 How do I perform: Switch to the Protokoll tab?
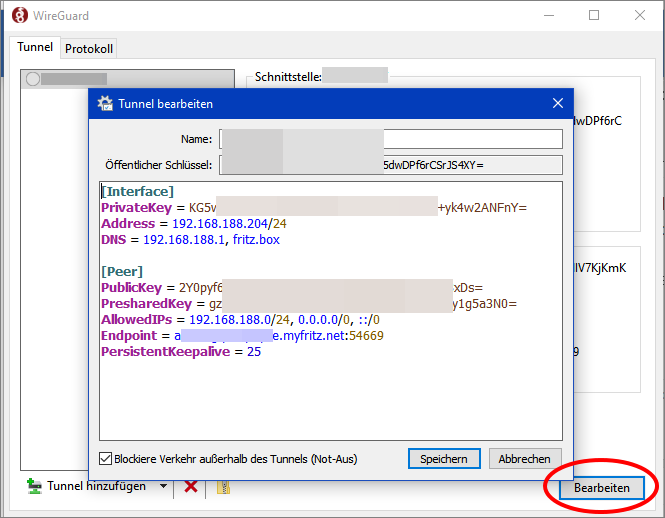pyautogui.click(x=89, y=49)
